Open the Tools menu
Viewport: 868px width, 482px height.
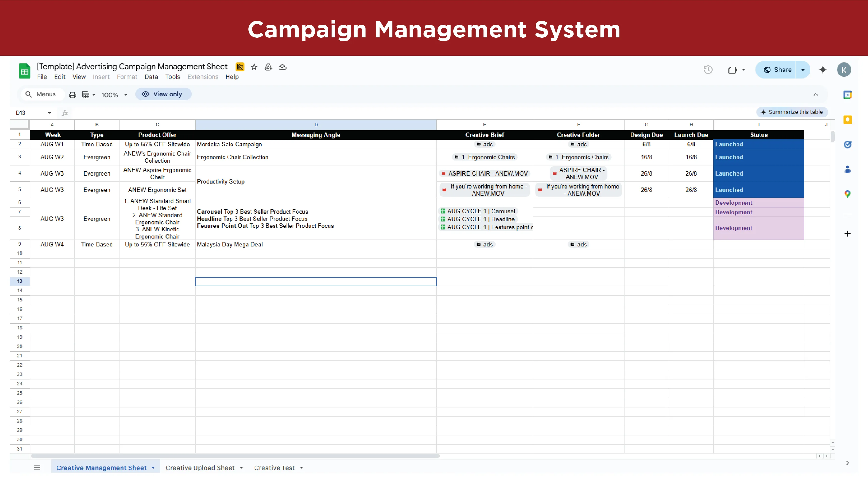pyautogui.click(x=172, y=77)
